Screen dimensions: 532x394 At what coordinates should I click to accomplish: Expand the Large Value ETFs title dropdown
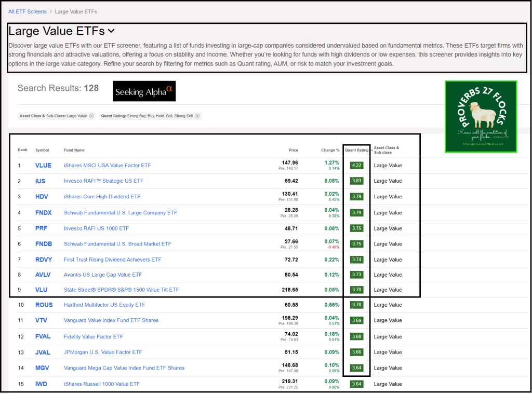[112, 31]
